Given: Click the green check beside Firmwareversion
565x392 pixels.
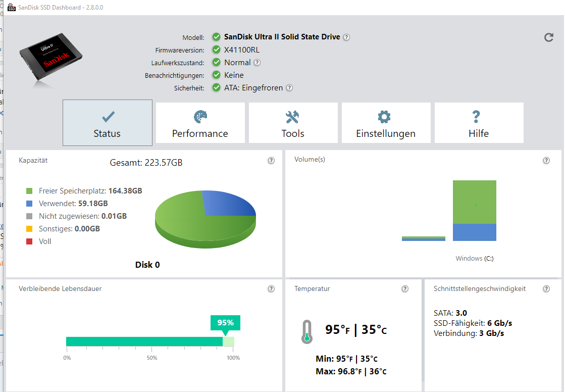Looking at the screenshot, I should [x=216, y=50].
